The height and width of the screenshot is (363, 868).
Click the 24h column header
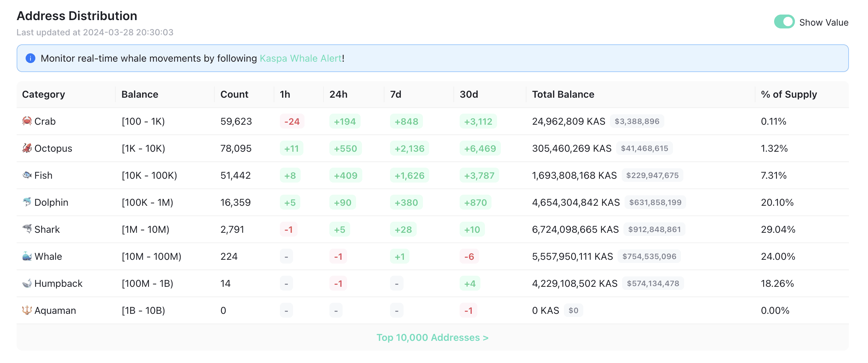click(338, 94)
